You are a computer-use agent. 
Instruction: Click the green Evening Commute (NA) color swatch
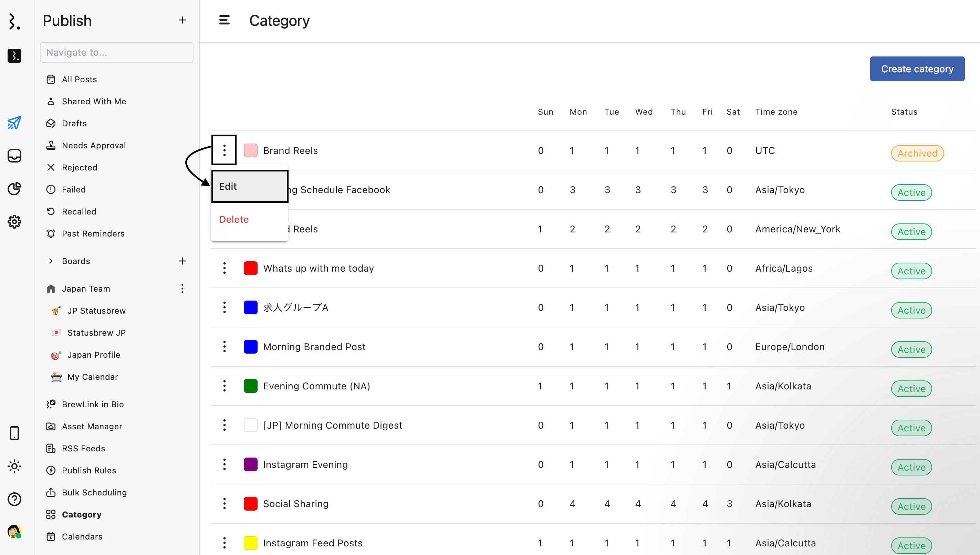[250, 386]
